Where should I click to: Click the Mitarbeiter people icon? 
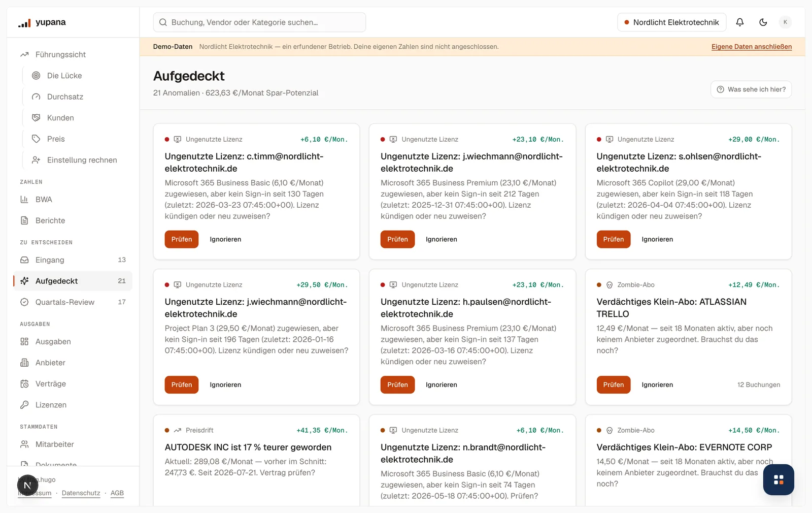click(24, 444)
